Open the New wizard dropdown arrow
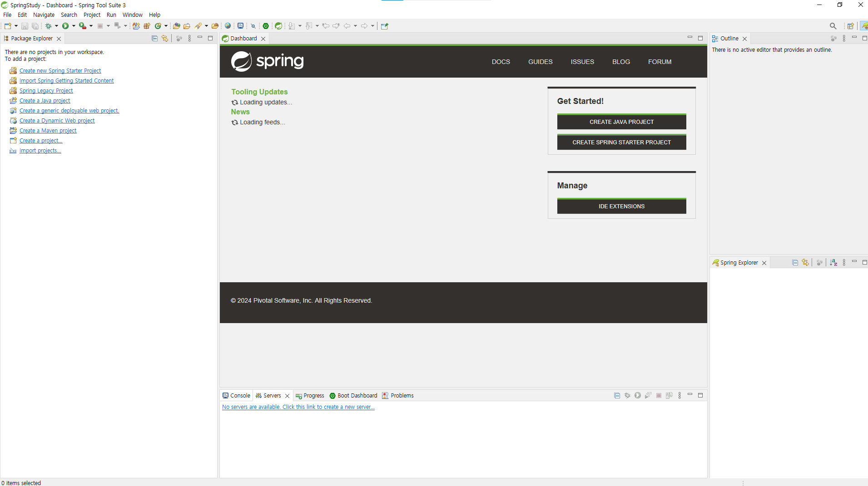 coord(16,26)
